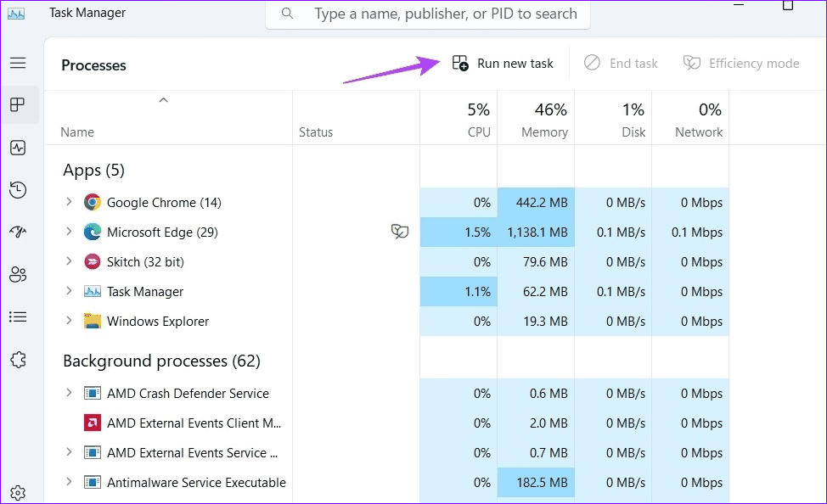Open the Users page icon
827x504 pixels.
pos(18,274)
